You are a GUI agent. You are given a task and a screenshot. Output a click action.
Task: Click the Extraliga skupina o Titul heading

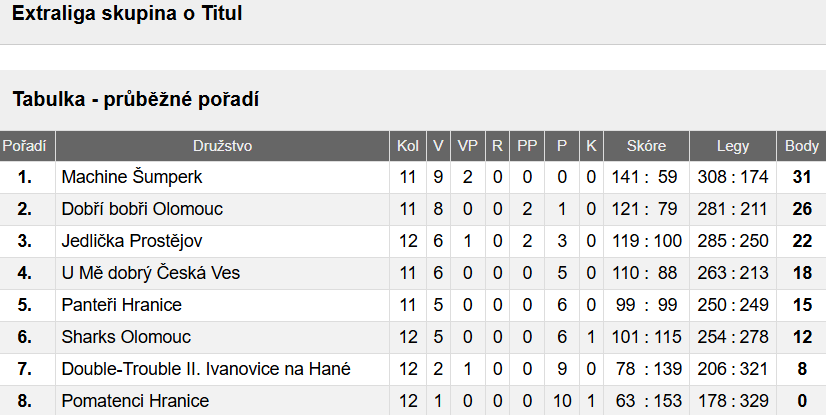click(x=127, y=14)
